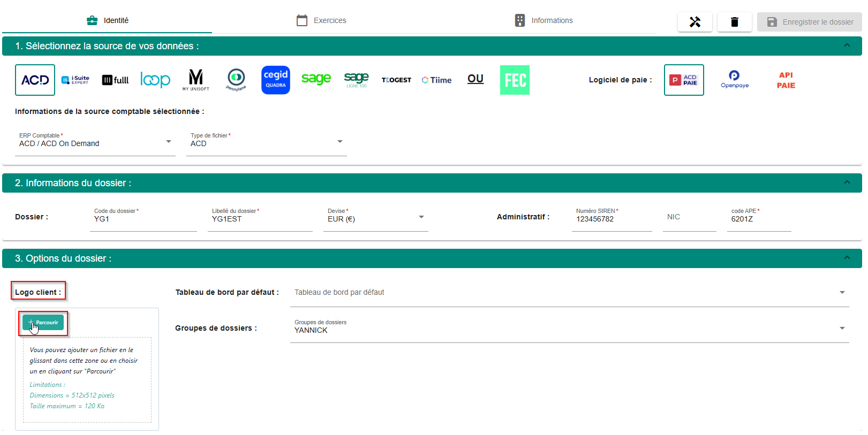Click the trash delete button
Screen dimensions: 868x435
pyautogui.click(x=735, y=22)
